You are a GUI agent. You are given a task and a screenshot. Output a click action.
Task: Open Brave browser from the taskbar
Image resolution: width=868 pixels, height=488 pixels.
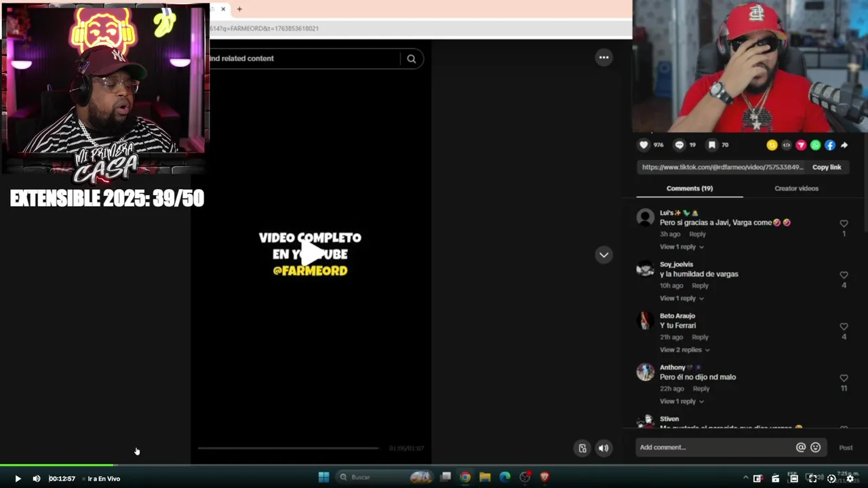tap(544, 477)
